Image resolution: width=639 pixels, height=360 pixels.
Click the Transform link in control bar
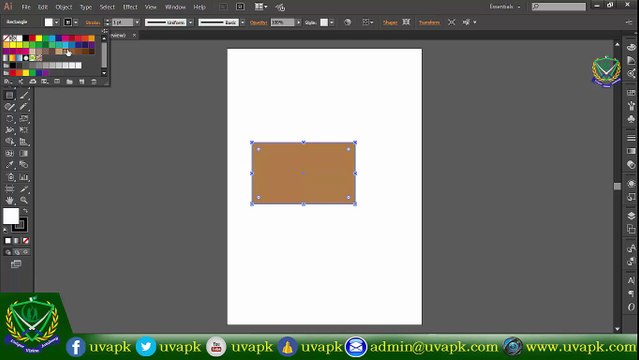click(430, 22)
